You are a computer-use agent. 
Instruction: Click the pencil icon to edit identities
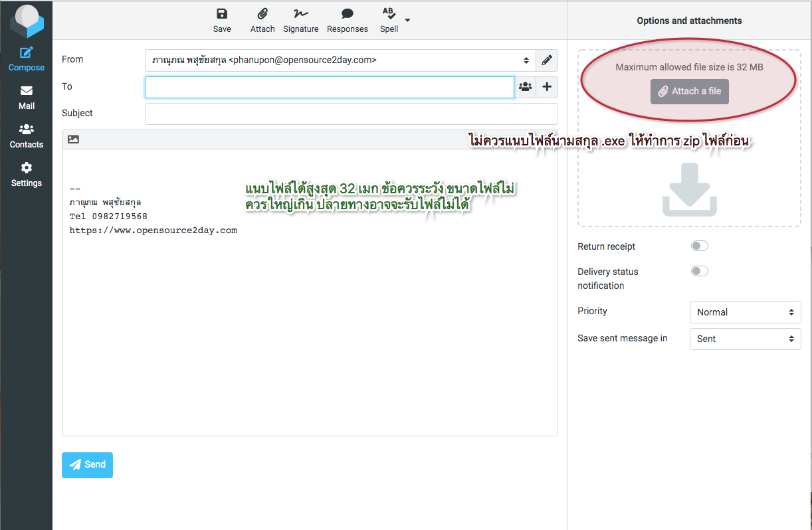tap(547, 60)
